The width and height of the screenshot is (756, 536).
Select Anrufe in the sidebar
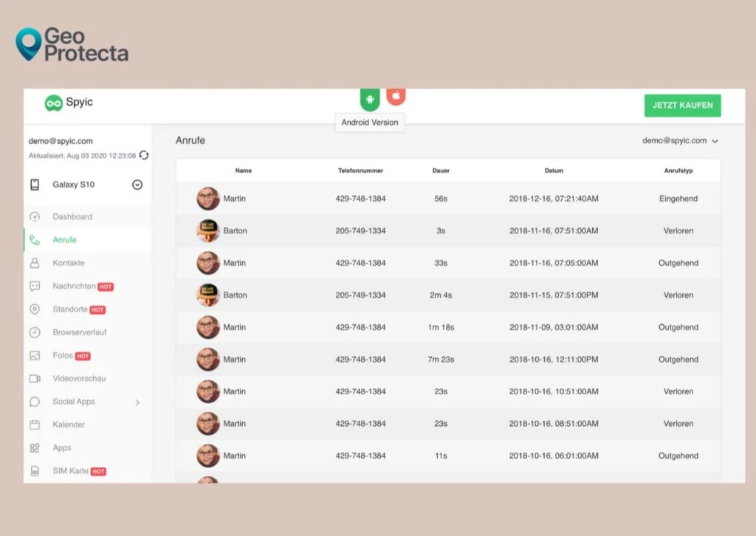pos(65,239)
